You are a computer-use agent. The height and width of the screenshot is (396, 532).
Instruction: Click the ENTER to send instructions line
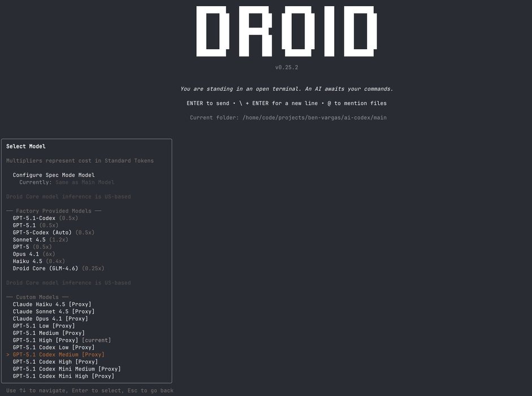point(287,104)
